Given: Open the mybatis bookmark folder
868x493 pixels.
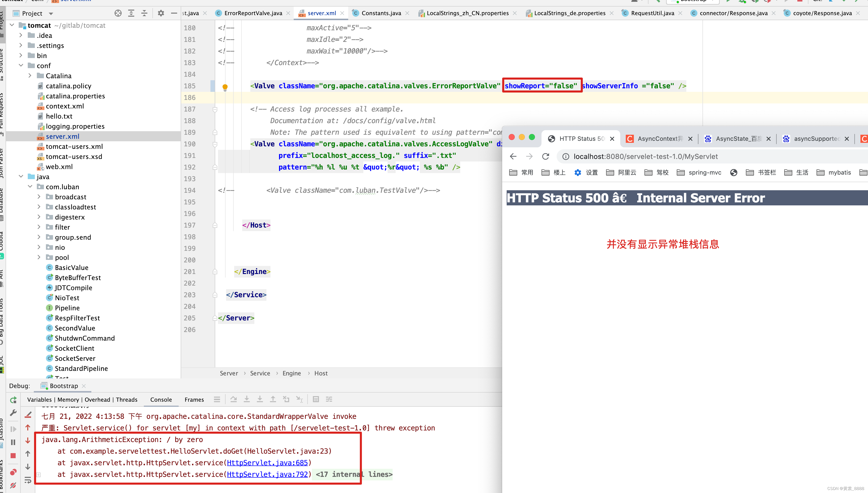Looking at the screenshot, I should (x=834, y=173).
